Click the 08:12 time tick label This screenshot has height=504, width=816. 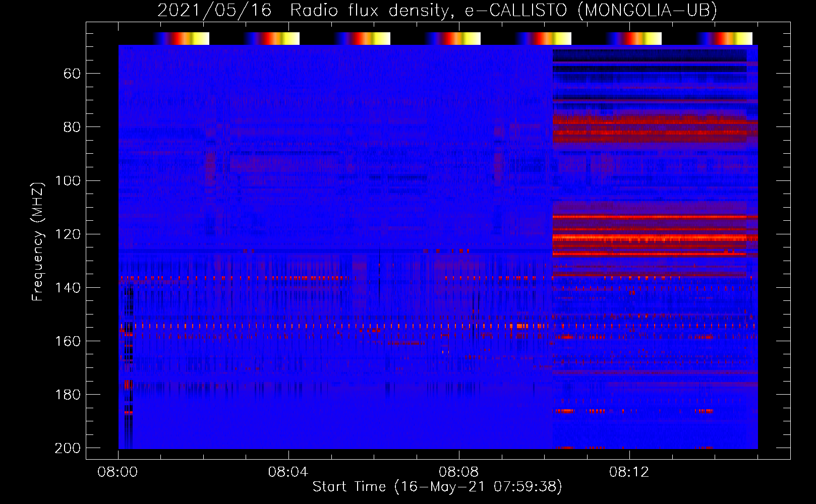click(629, 472)
